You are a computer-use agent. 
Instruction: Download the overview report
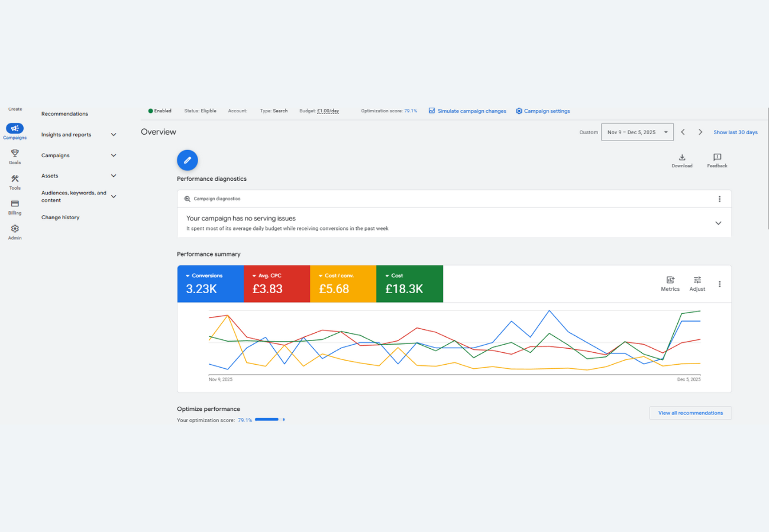681,158
